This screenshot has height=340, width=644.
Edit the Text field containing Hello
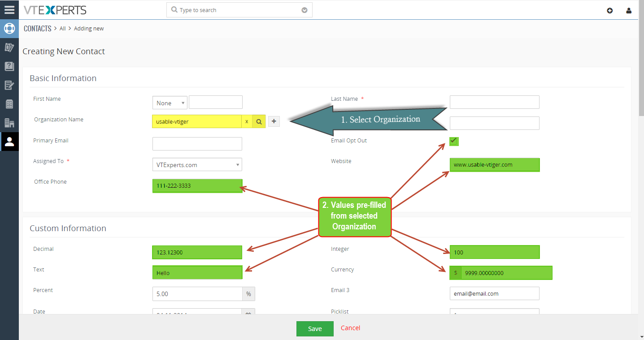[x=197, y=273]
